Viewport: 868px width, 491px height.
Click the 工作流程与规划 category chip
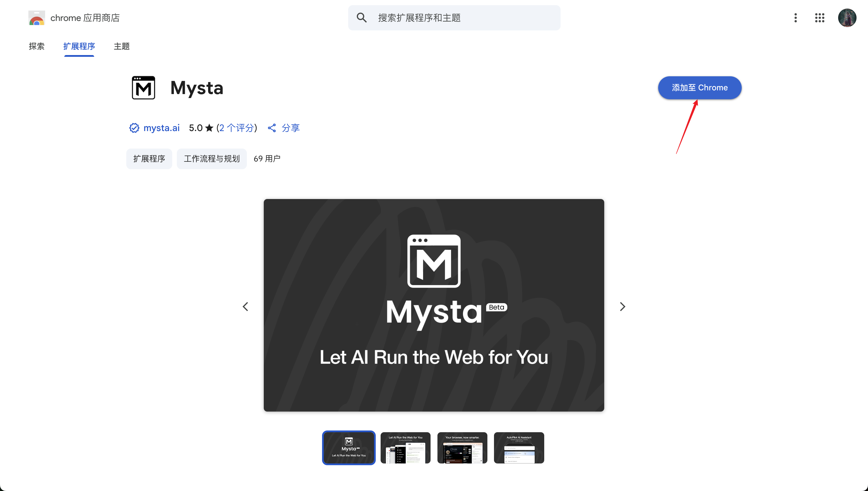click(212, 159)
